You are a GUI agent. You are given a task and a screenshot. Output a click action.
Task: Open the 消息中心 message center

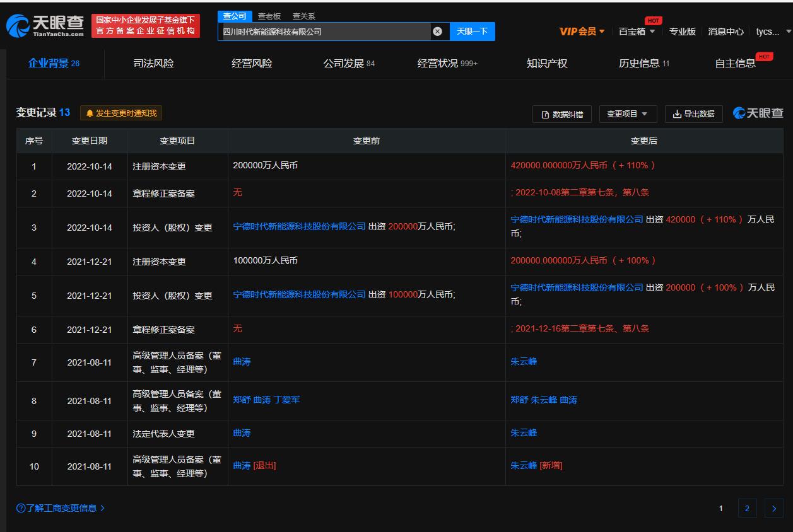tap(725, 32)
